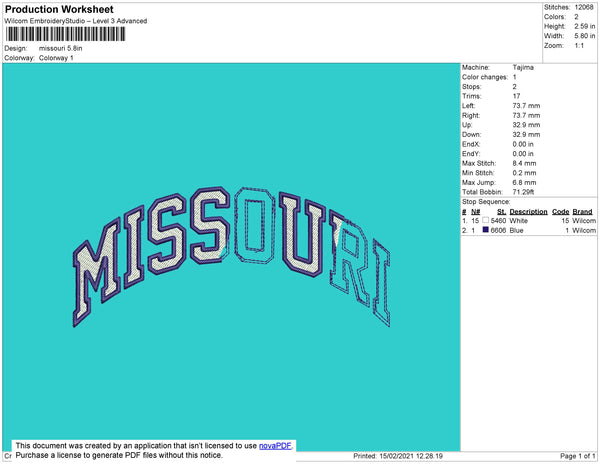Viewport: 600px width, 464px height.
Task: Click the 'White' description text
Action: (518, 221)
